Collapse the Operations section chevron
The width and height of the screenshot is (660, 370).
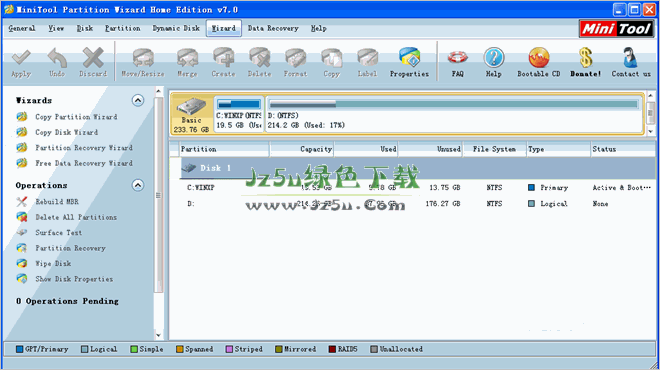point(138,185)
